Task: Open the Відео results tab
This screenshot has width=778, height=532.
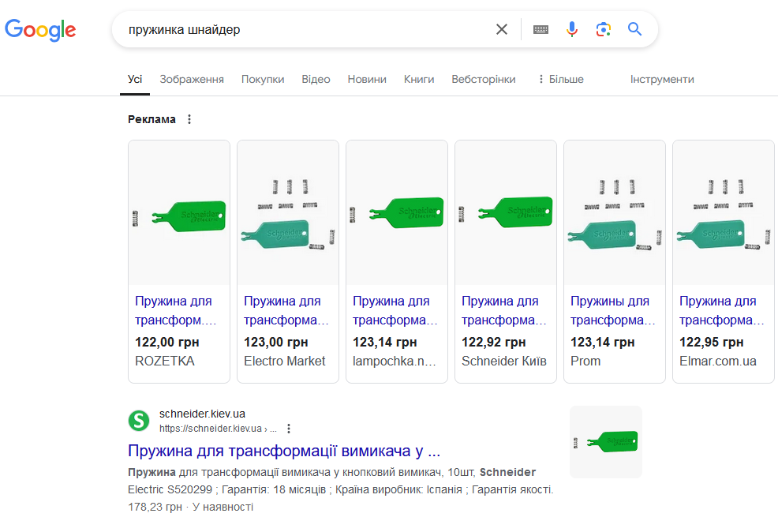Action: (316, 79)
